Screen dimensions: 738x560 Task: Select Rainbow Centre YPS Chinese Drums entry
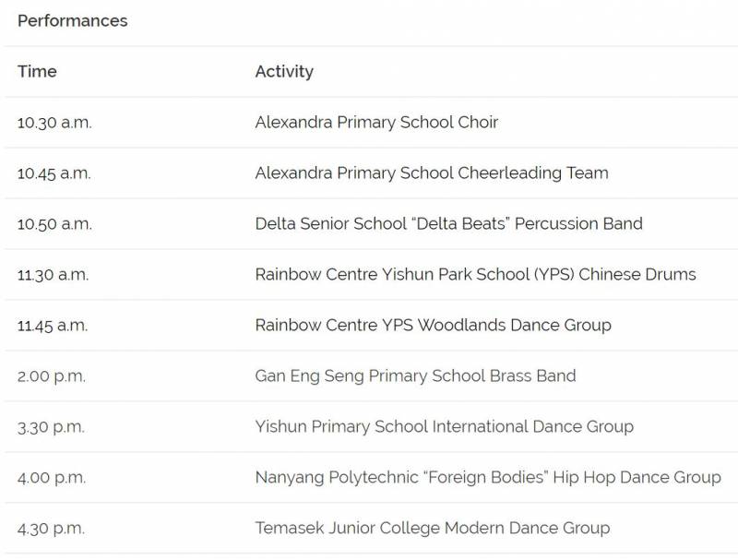click(x=475, y=274)
